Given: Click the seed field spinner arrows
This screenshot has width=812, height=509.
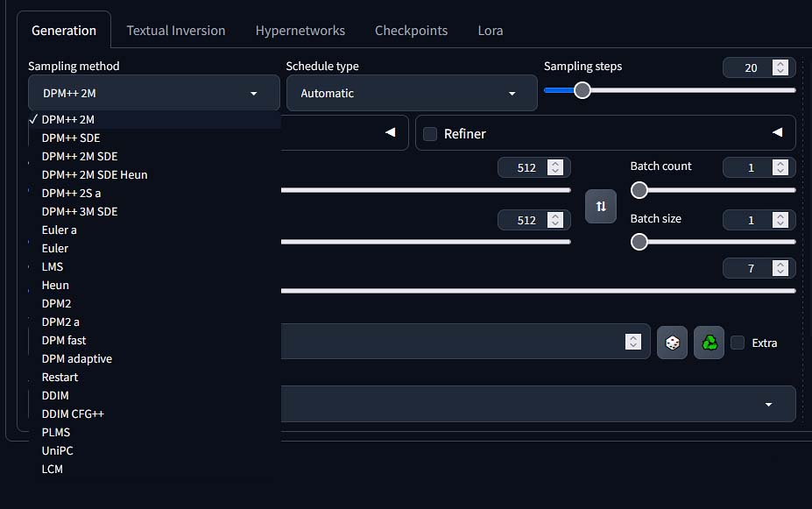Looking at the screenshot, I should pyautogui.click(x=632, y=342).
